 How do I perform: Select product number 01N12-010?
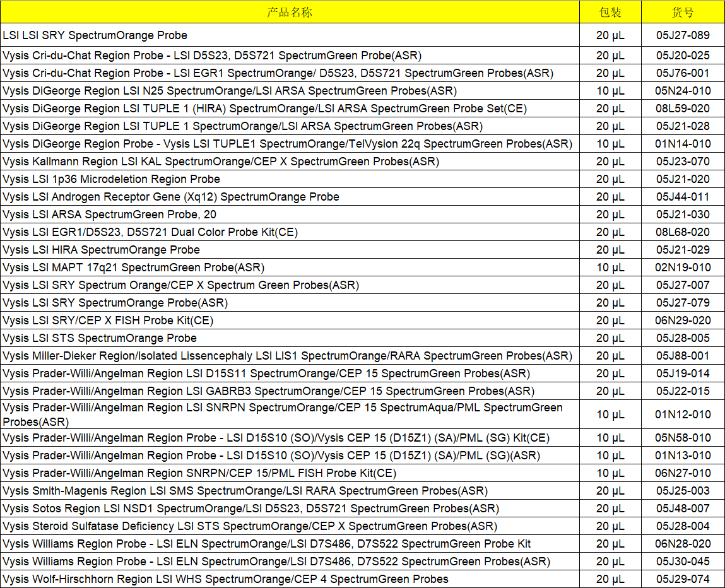683,415
